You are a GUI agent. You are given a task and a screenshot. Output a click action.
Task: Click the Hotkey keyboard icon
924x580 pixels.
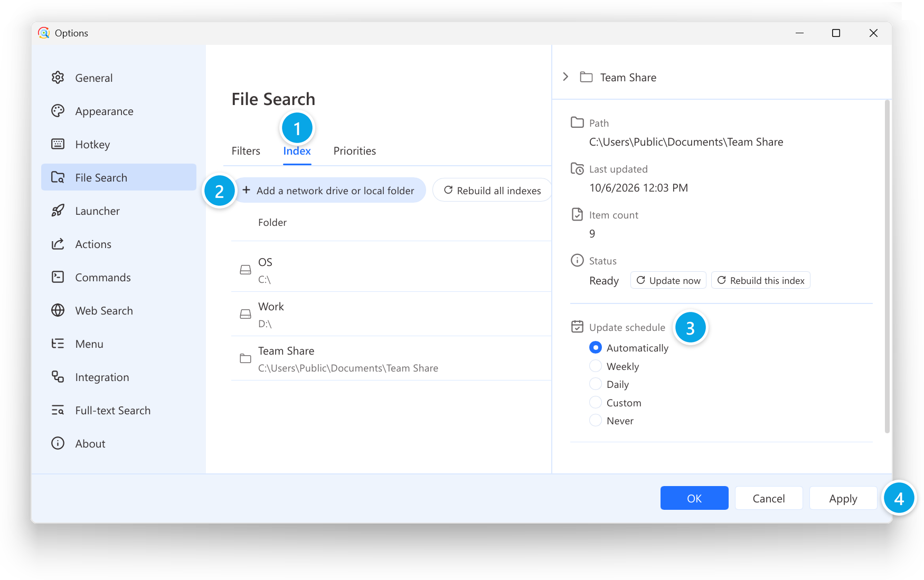coord(58,144)
